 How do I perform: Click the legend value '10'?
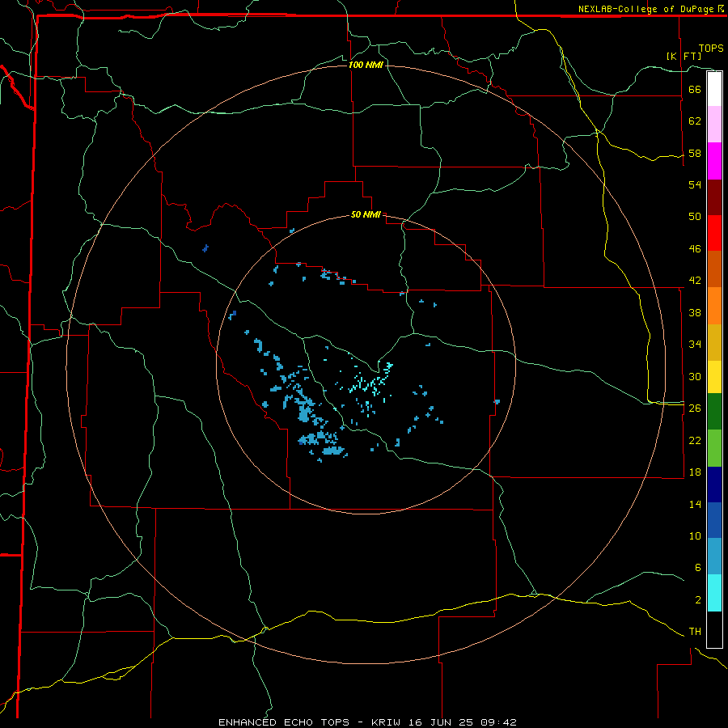point(695,535)
